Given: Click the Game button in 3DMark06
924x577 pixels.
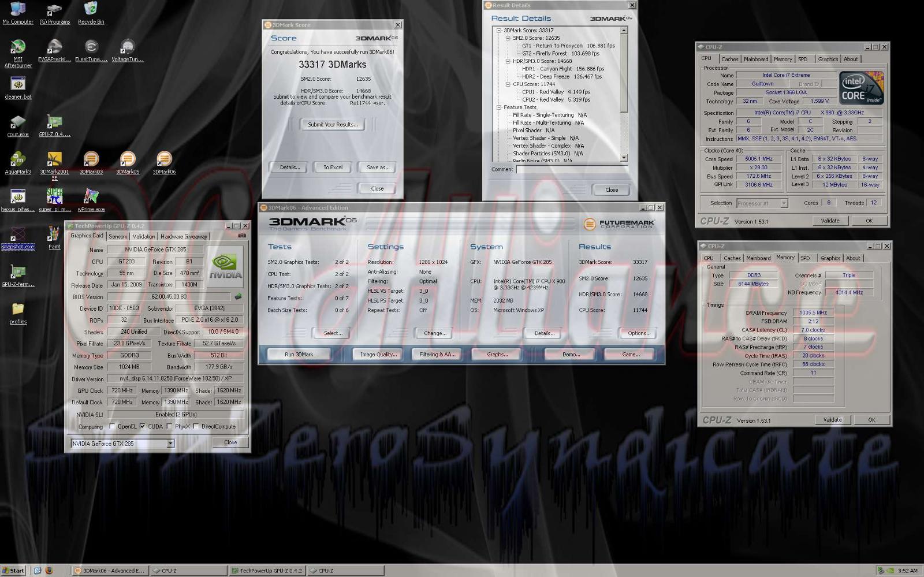Looking at the screenshot, I should [x=631, y=355].
